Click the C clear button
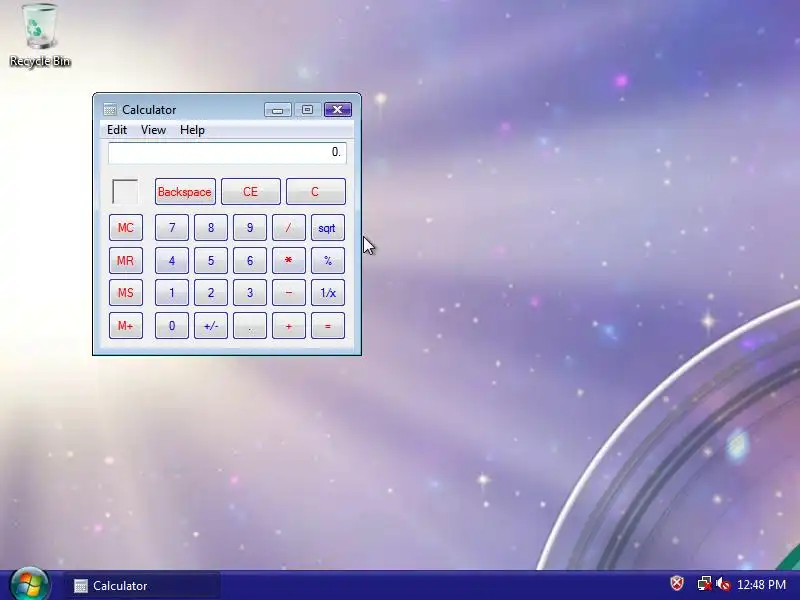 [315, 192]
